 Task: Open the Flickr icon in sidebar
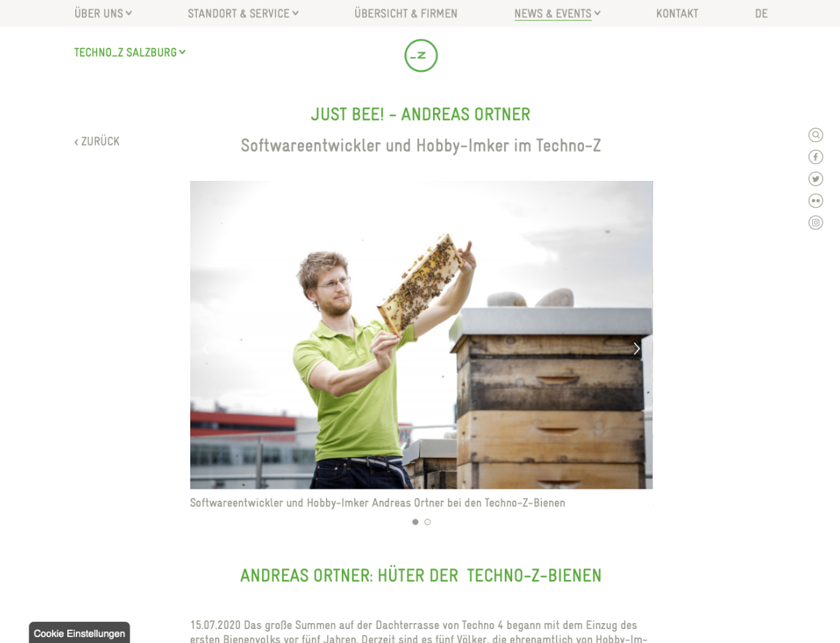click(815, 201)
